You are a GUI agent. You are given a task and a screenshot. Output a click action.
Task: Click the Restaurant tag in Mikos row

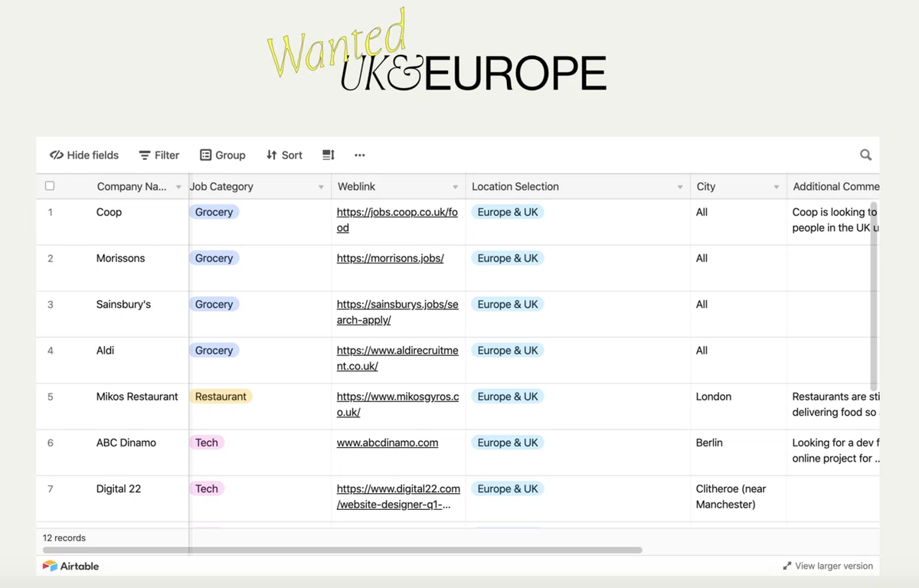[x=221, y=397]
